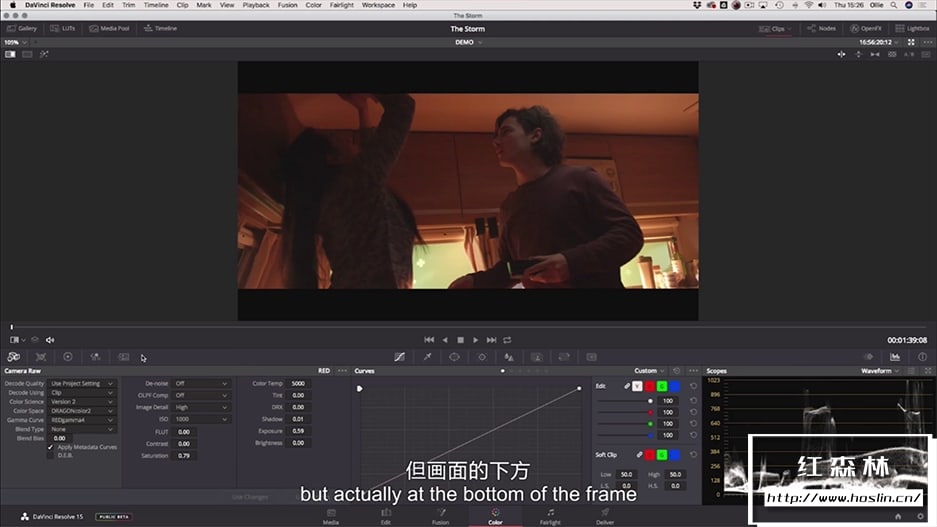Open the Sizing palette icon
Screen dimensions: 937x527
564,357
